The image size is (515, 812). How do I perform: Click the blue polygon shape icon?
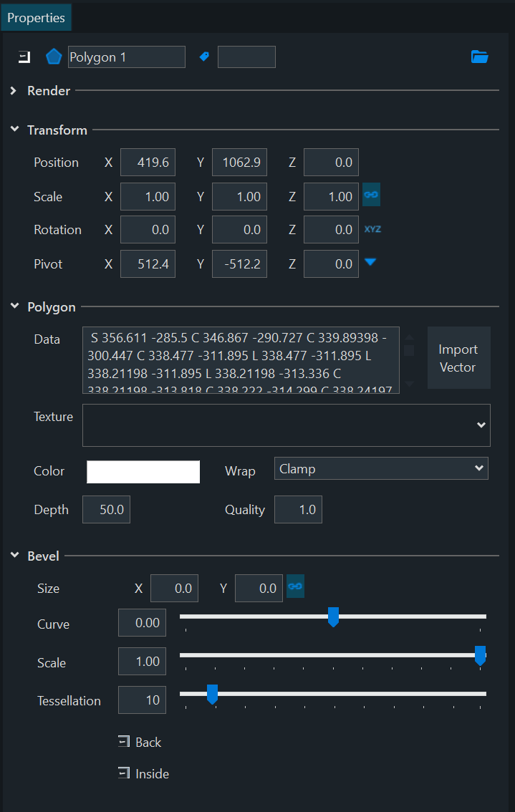coord(54,57)
